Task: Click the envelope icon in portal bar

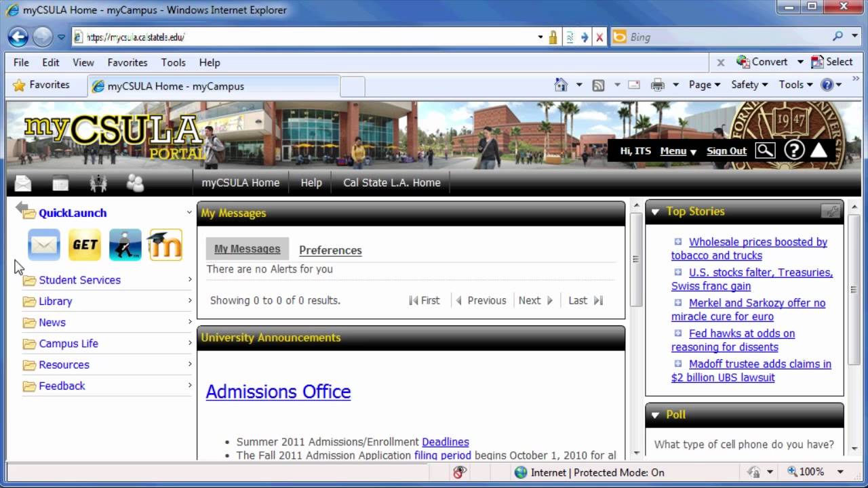Action: click(23, 183)
